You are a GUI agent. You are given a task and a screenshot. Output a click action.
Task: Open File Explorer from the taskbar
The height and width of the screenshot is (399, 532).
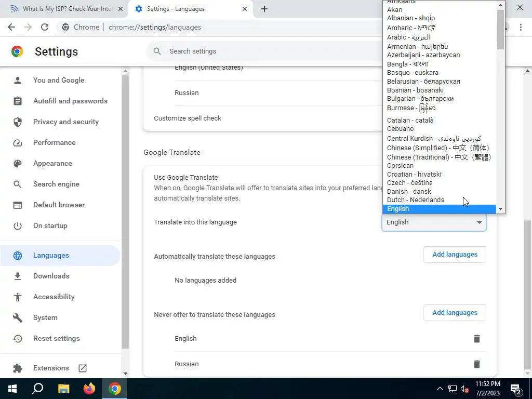[63, 389]
